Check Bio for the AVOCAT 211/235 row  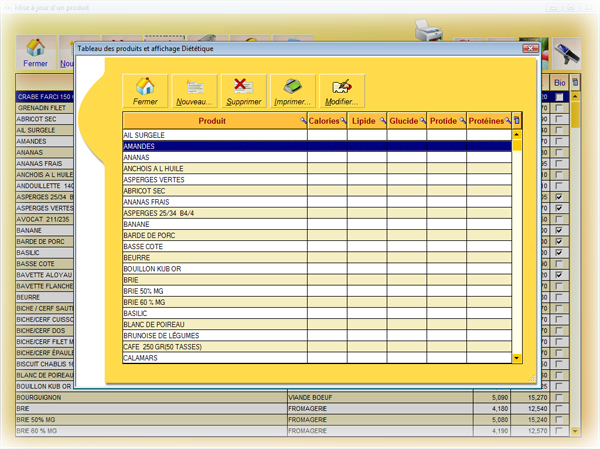(x=559, y=219)
